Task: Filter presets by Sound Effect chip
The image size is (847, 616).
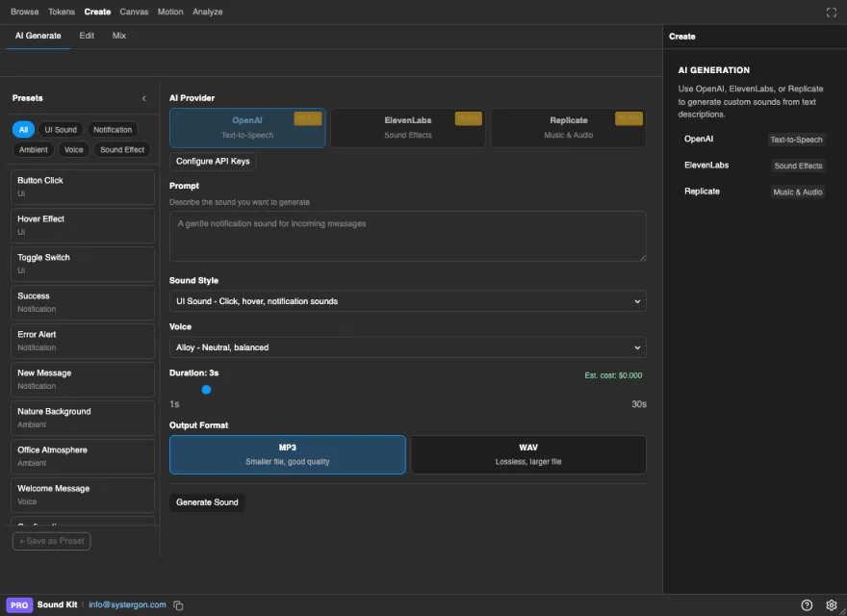Action: click(122, 150)
